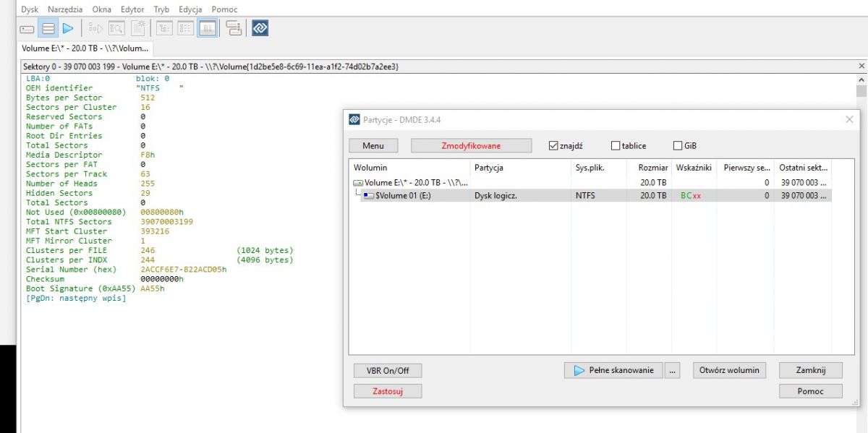The height and width of the screenshot is (433, 868).
Task: Click the Otwórz wolumin button
Action: pyautogui.click(x=729, y=370)
